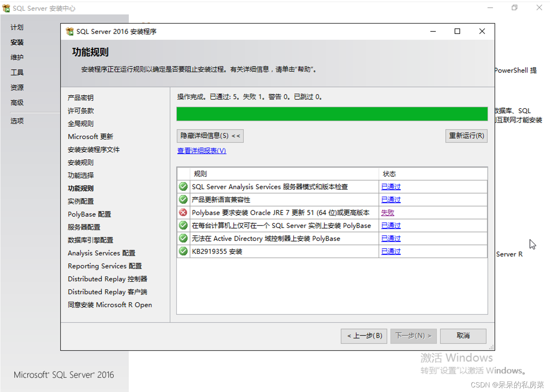Click Reporting Services 配置 step
Screen dimensions: 550x392
click(104, 266)
